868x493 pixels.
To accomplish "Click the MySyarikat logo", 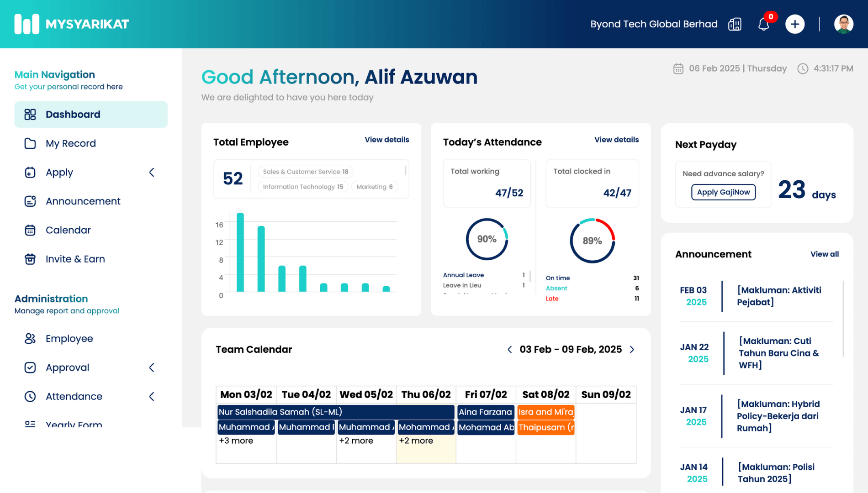I will pos(72,24).
